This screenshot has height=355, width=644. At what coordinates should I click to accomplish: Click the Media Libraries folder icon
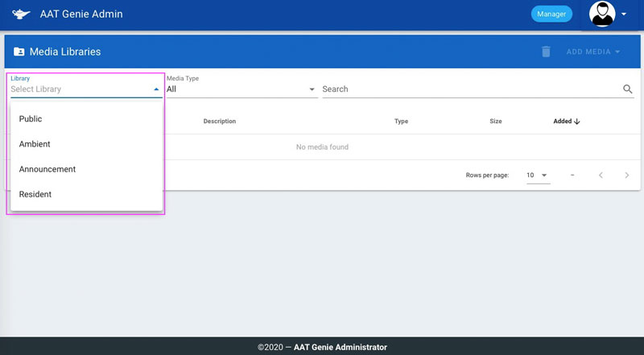click(x=19, y=52)
